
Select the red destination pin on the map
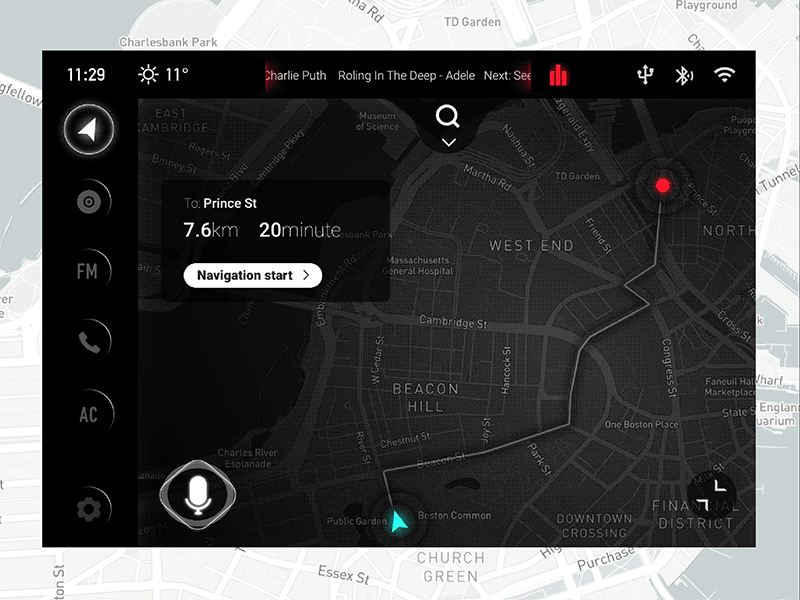(x=663, y=185)
